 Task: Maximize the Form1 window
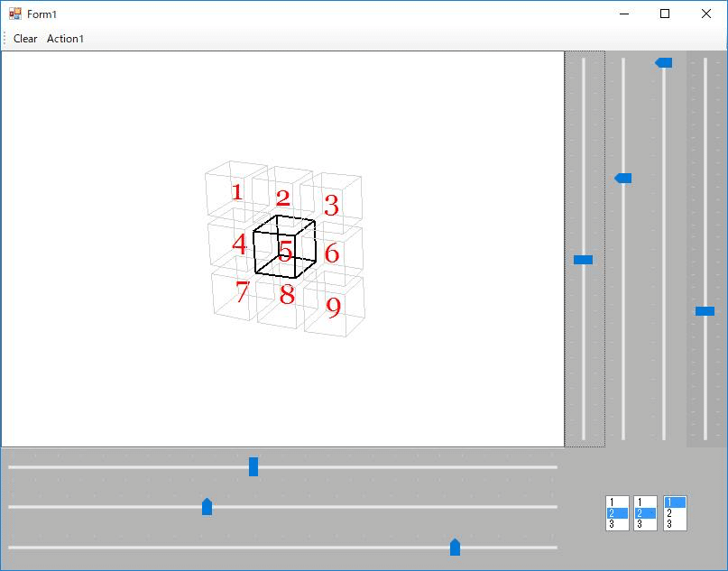(x=665, y=14)
